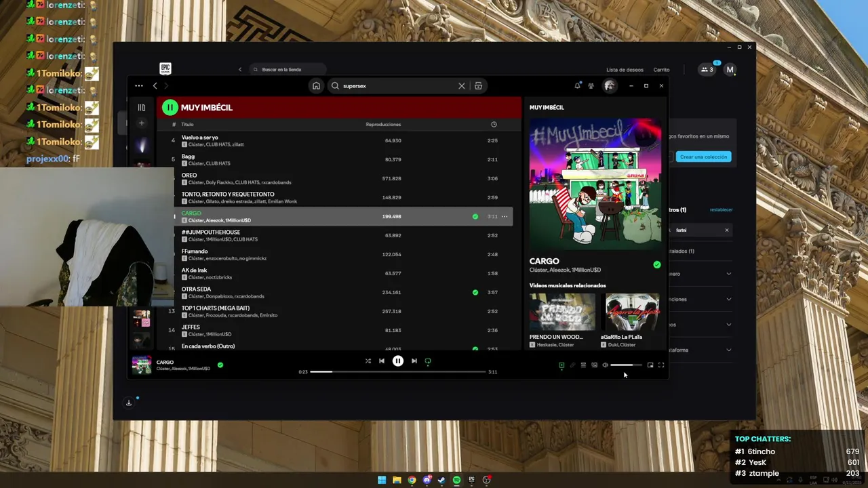
Task: Open Lista de deseos in Epic
Action: pos(625,70)
